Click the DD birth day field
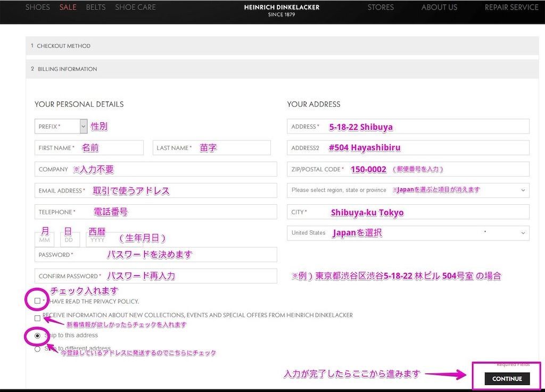Image resolution: width=545 pixels, height=392 pixels. click(x=70, y=239)
